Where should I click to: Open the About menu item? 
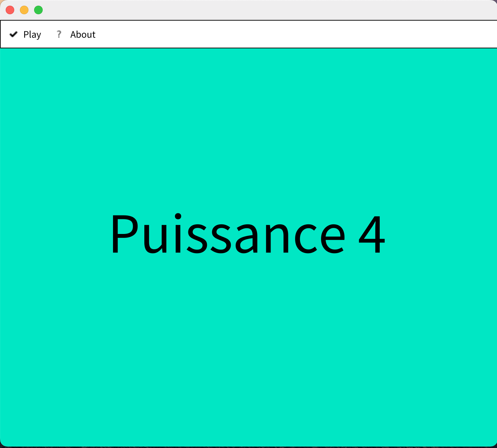[83, 34]
